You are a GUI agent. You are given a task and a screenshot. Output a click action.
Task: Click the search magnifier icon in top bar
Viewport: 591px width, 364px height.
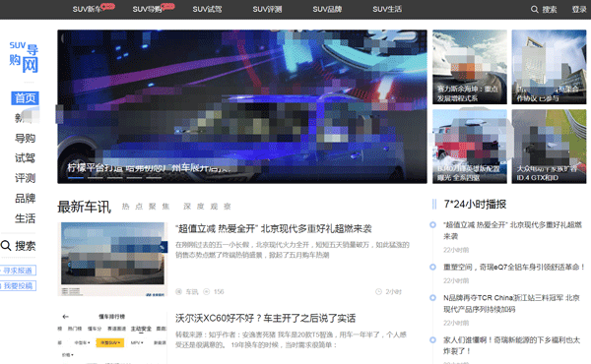click(534, 10)
